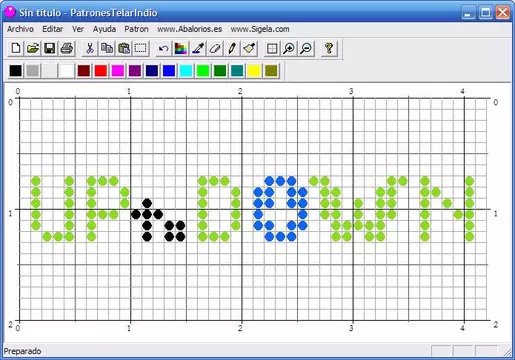Image resolution: width=515 pixels, height=360 pixels.
Task: Click the Print icon
Action: pos(67,49)
